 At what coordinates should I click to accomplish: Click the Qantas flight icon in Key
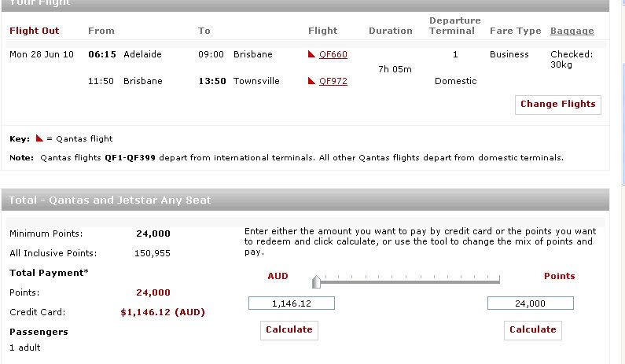tap(39, 138)
